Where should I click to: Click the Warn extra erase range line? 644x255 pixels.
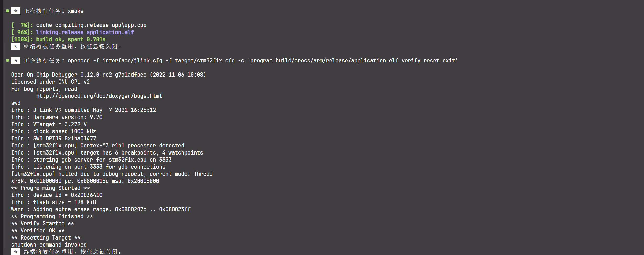[x=101, y=209]
